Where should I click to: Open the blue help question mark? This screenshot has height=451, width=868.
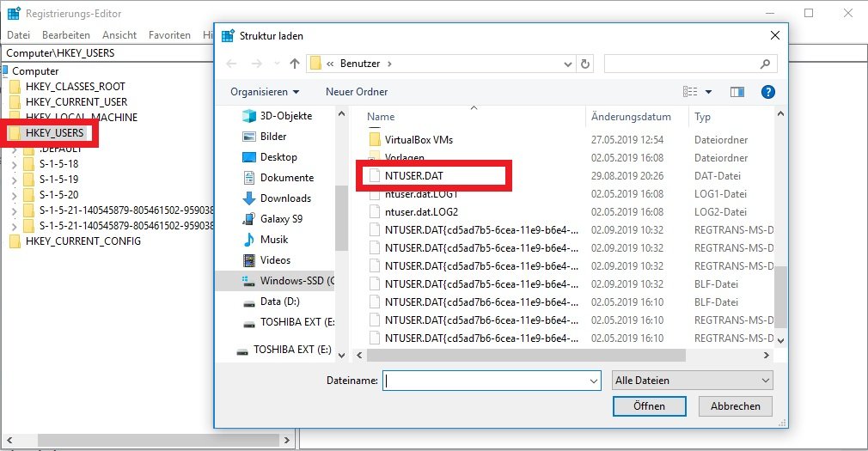click(767, 92)
